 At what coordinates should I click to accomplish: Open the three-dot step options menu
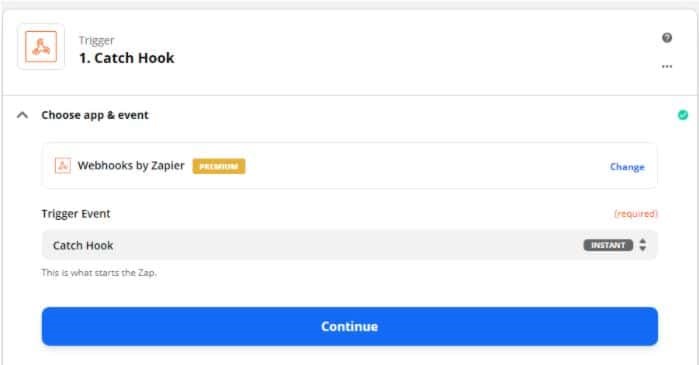pyautogui.click(x=667, y=66)
